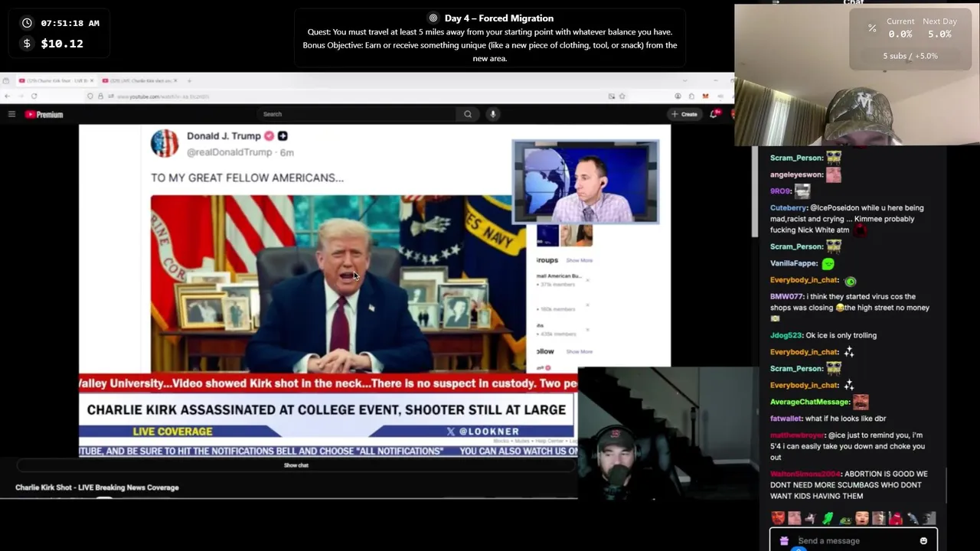Click the $10.12 balance text
This screenshot has width=980, height=551.
[62, 44]
